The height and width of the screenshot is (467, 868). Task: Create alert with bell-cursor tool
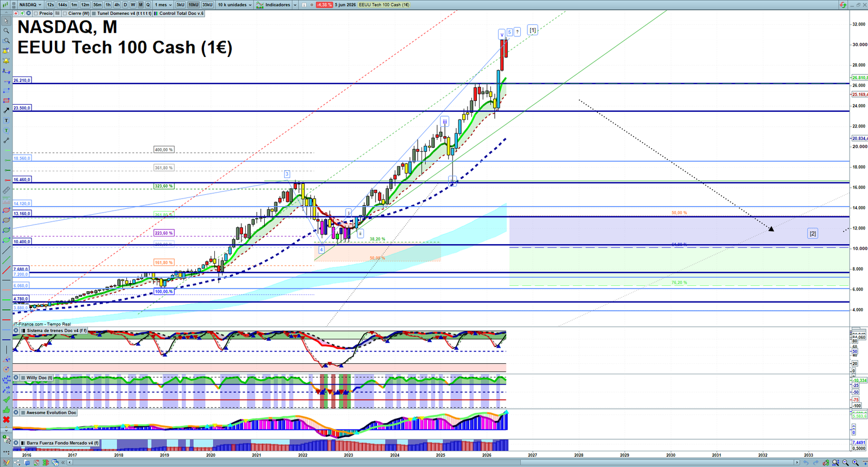(6, 51)
